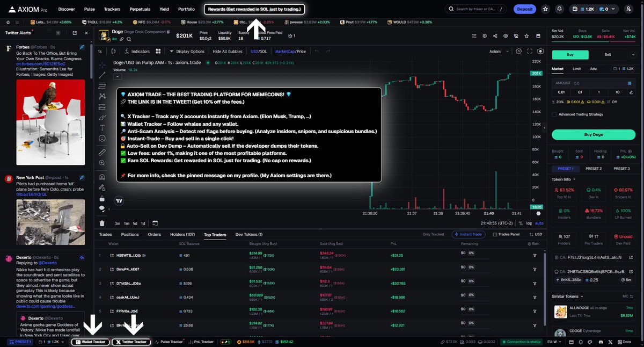This screenshot has width=644, height=347.
Task: Open user profile icon in top bar
Action: tap(629, 9)
